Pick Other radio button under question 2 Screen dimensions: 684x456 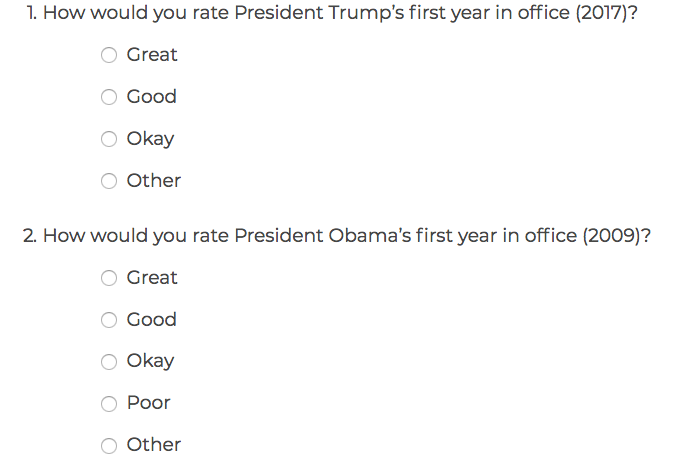(109, 446)
